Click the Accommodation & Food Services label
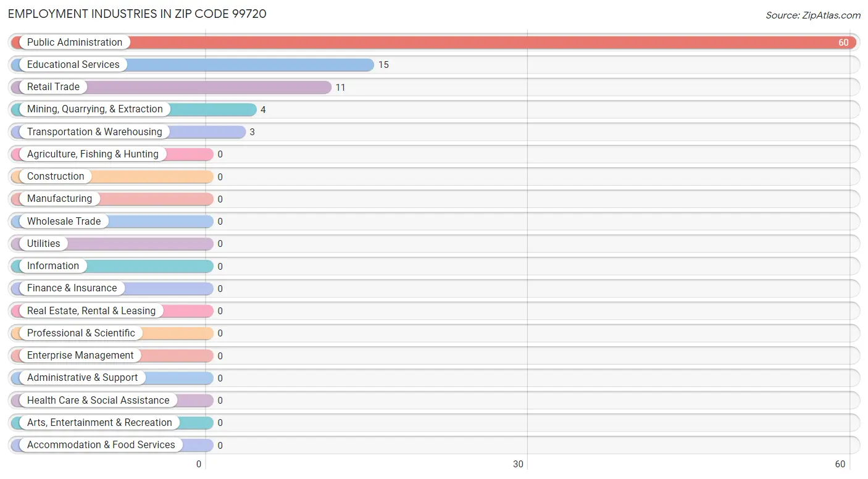Image resolution: width=868 pixels, height=479 pixels. pyautogui.click(x=101, y=444)
